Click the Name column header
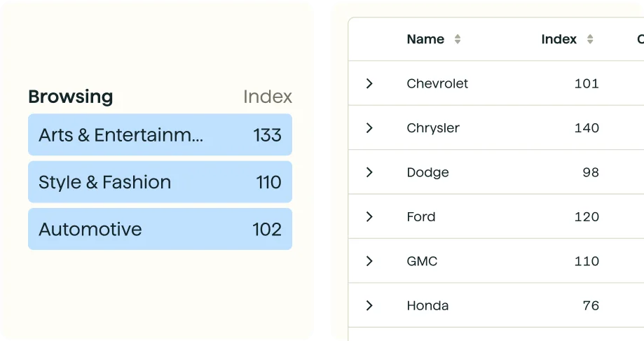The height and width of the screenshot is (341, 644). (425, 39)
